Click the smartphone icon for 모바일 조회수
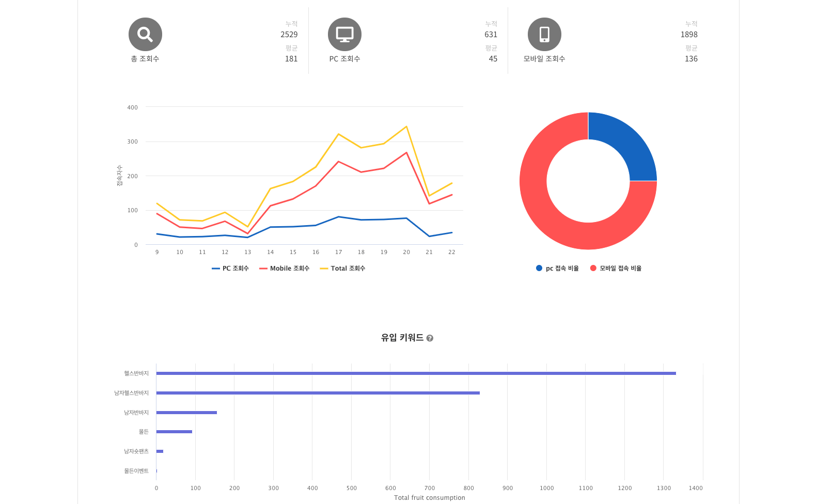The height and width of the screenshot is (504, 817). [544, 35]
